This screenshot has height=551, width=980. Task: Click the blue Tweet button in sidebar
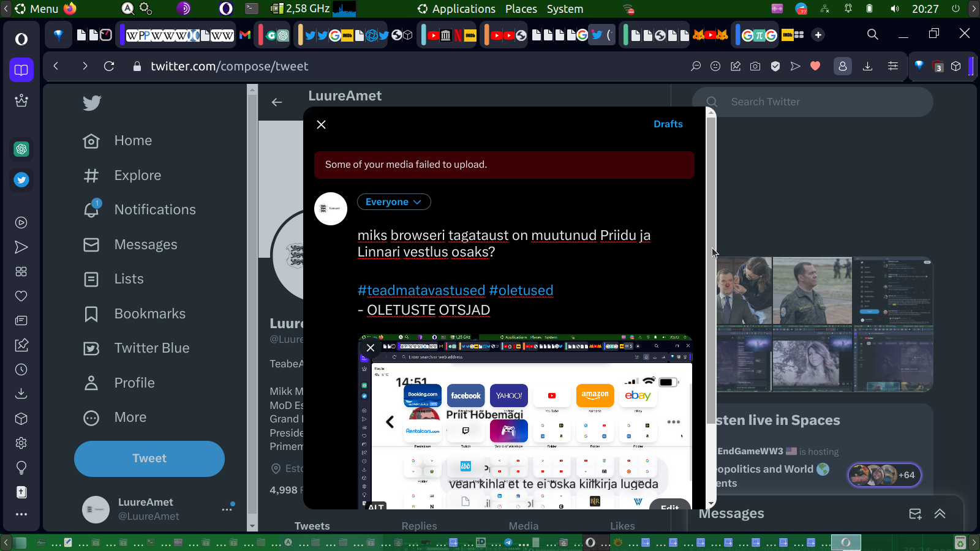149,459
